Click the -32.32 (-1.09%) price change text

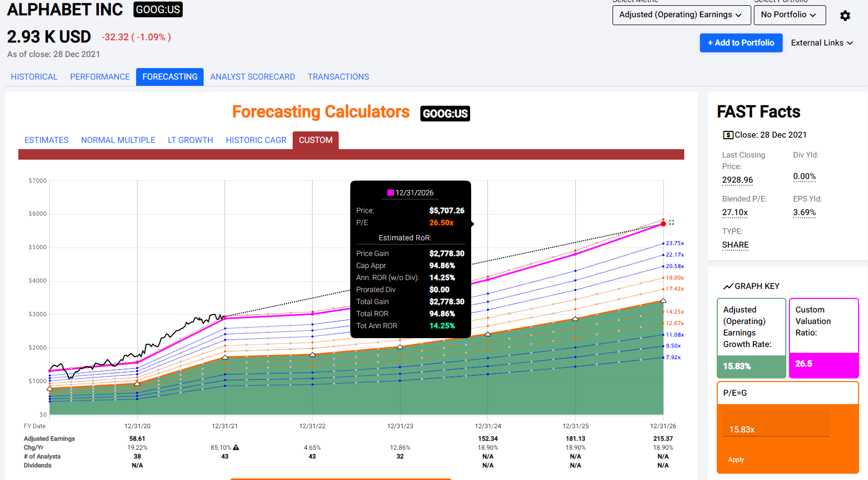click(x=136, y=37)
